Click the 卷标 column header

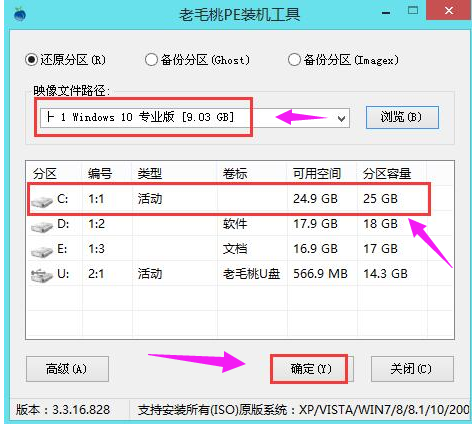(x=235, y=174)
